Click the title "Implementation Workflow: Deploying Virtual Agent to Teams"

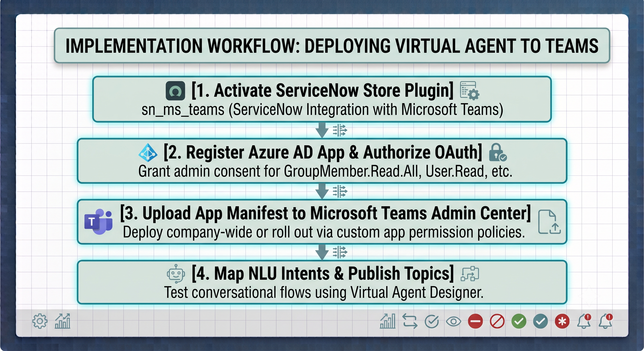pyautogui.click(x=332, y=46)
